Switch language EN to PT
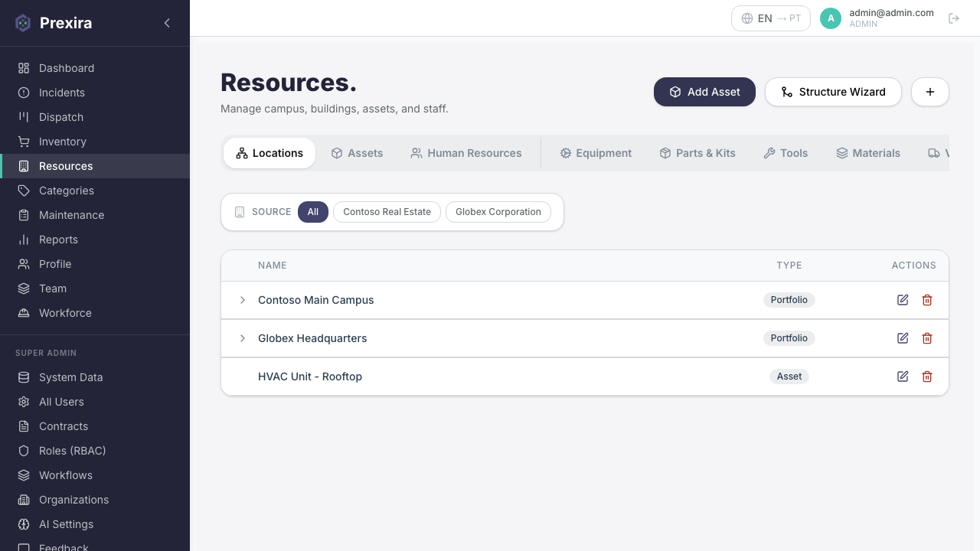Image resolution: width=980 pixels, height=551 pixels. pyautogui.click(x=771, y=18)
